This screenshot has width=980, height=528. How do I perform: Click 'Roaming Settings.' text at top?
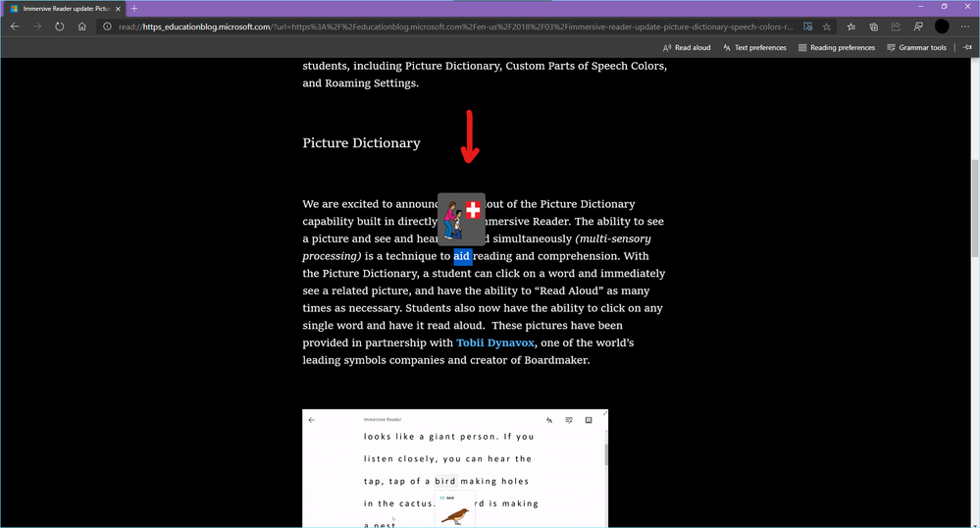click(371, 83)
